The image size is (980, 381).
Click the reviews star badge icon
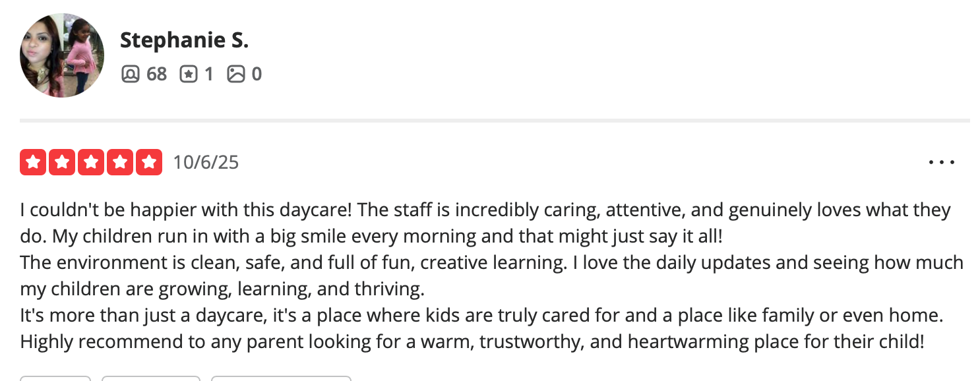[x=189, y=74]
